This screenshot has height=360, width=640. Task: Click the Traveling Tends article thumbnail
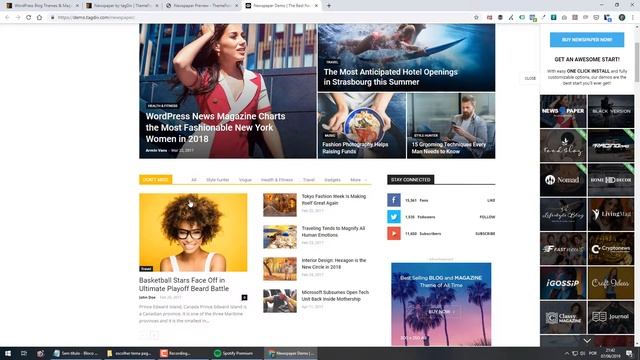click(280, 237)
